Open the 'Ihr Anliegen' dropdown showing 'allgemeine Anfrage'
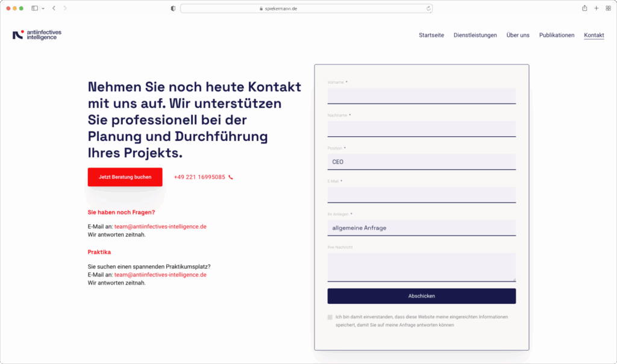 coord(421,228)
